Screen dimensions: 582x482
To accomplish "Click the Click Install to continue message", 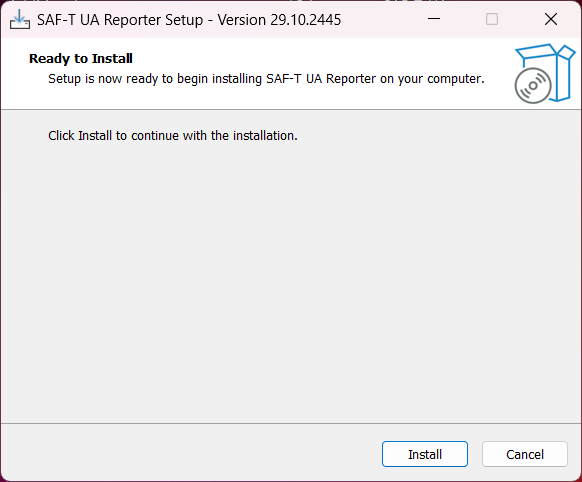I will click(x=173, y=136).
